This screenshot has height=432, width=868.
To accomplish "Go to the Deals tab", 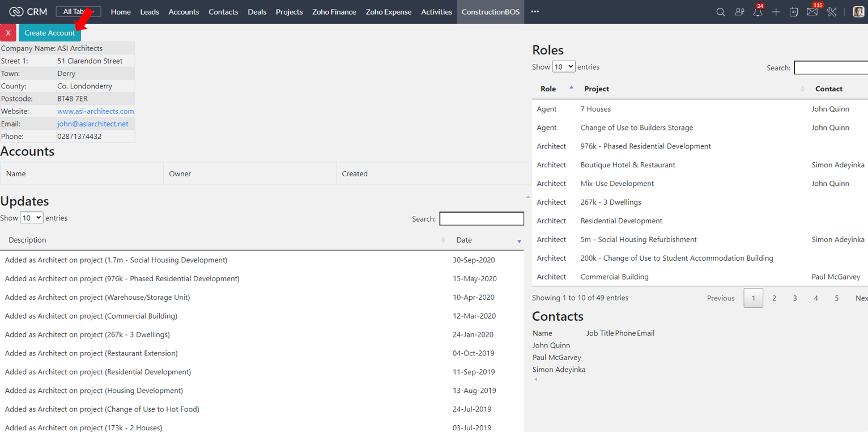I will (257, 12).
